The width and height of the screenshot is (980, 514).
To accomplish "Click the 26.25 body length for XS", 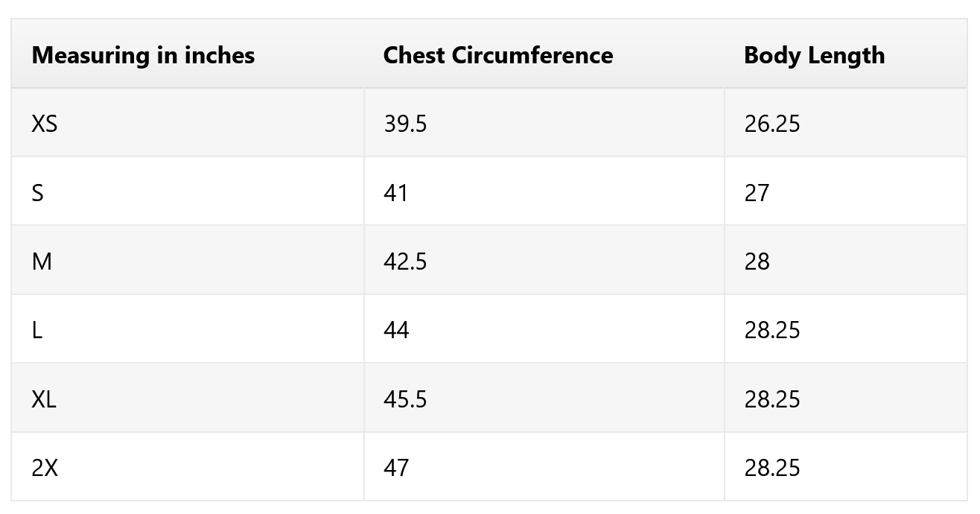I will pyautogui.click(x=771, y=124).
